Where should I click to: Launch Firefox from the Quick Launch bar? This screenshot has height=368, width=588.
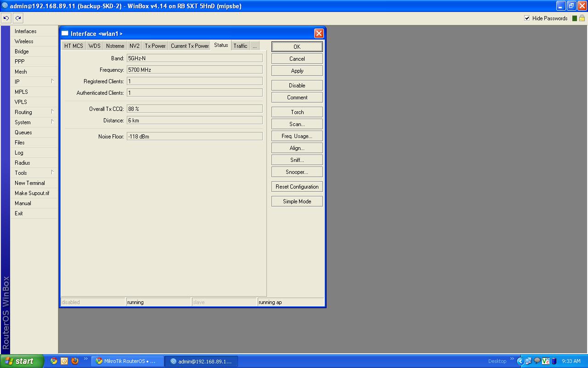(75, 361)
